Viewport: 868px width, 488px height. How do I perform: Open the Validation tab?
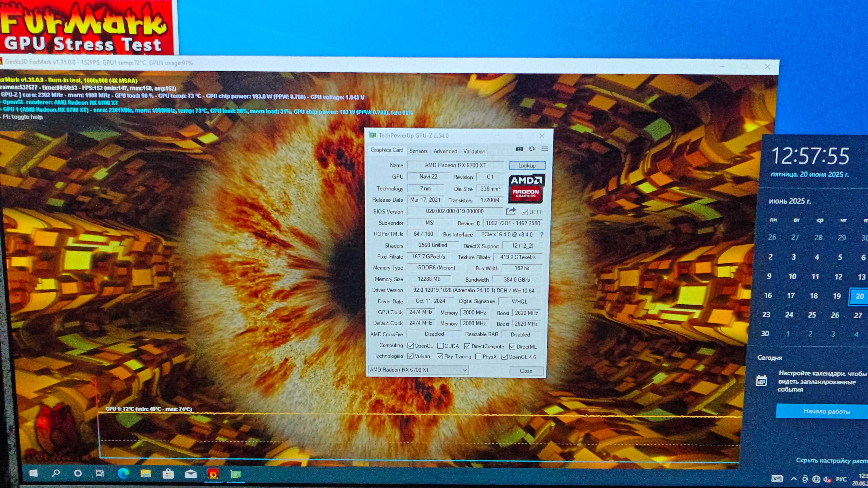(x=474, y=152)
